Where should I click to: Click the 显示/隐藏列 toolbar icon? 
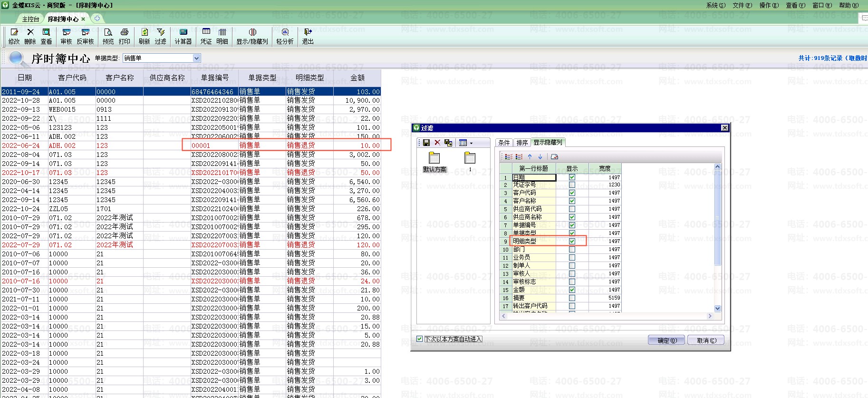(252, 36)
